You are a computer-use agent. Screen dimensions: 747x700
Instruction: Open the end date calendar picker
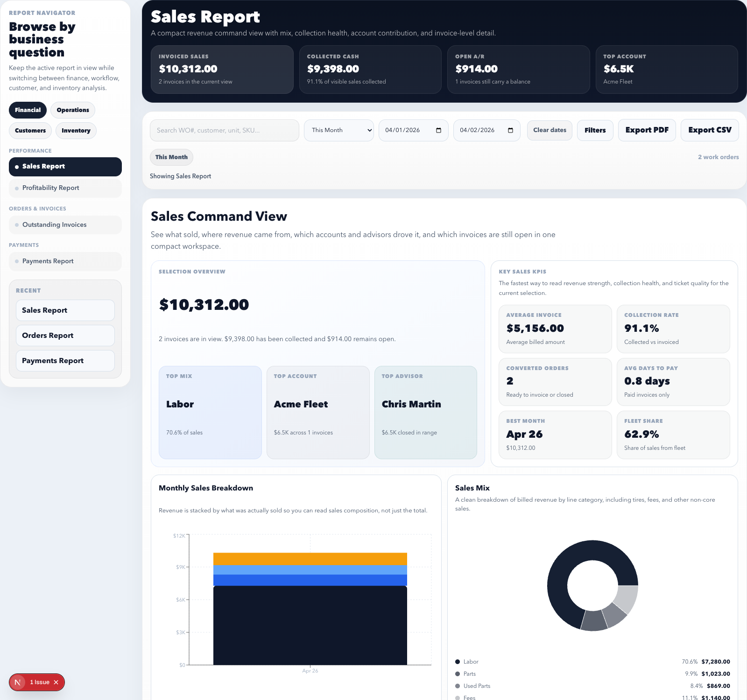(511, 130)
